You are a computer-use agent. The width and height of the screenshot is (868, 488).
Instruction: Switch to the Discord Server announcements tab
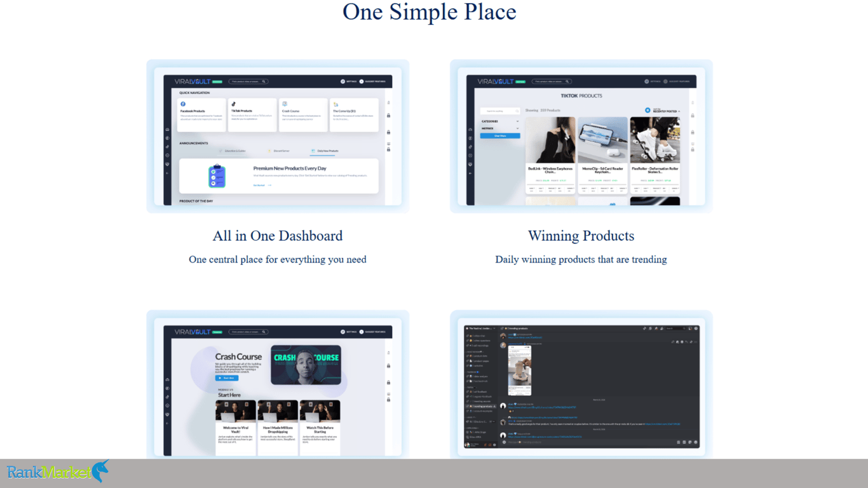pyautogui.click(x=279, y=151)
